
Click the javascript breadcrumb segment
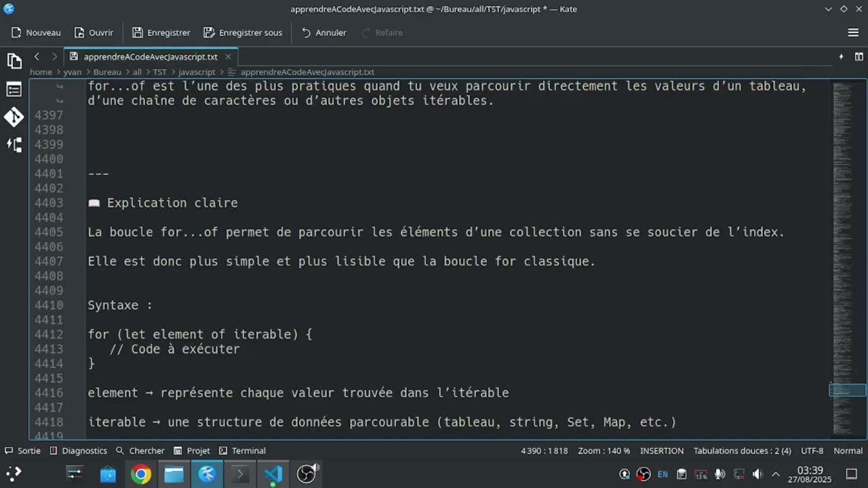point(197,72)
